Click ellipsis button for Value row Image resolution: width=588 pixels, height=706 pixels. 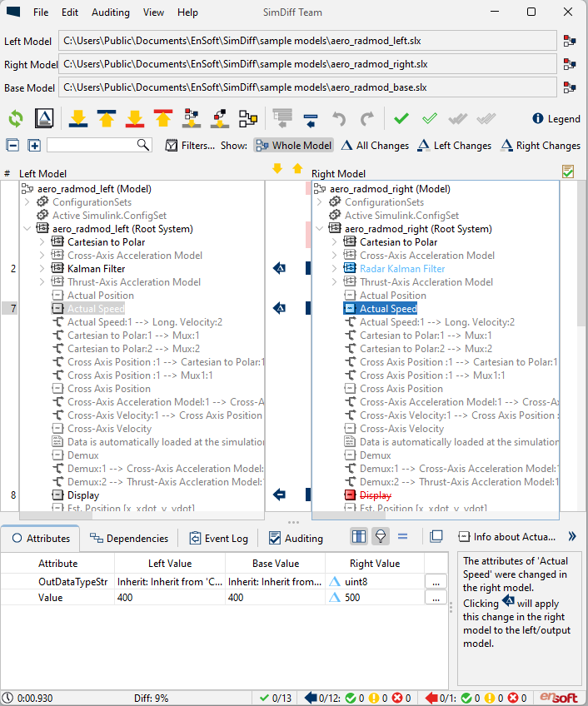(436, 598)
